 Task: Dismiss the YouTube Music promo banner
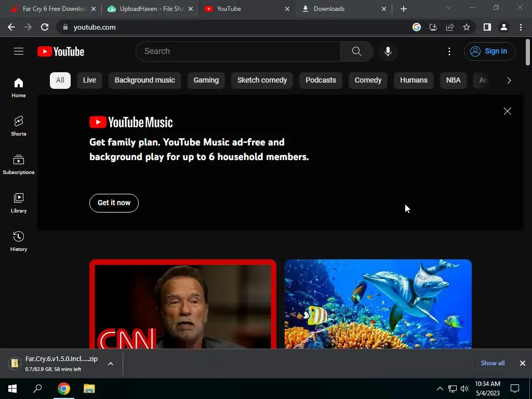(x=507, y=111)
